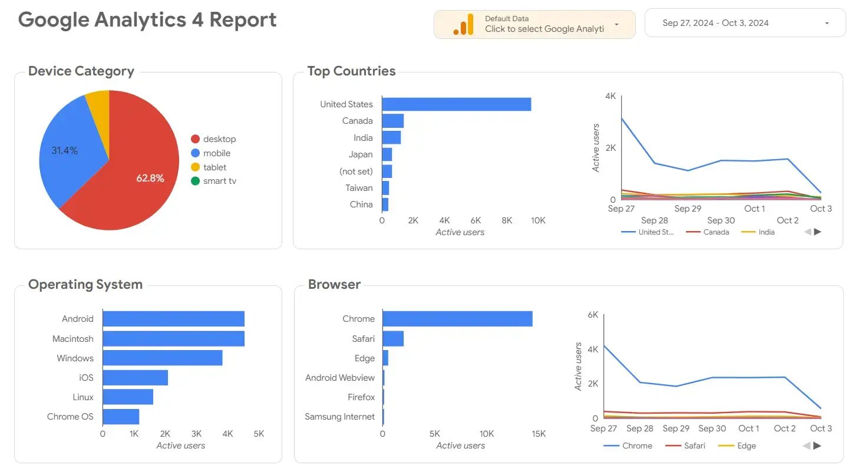Click India legend entry in countries line chart
This screenshot has width=868, height=465.
click(758, 232)
